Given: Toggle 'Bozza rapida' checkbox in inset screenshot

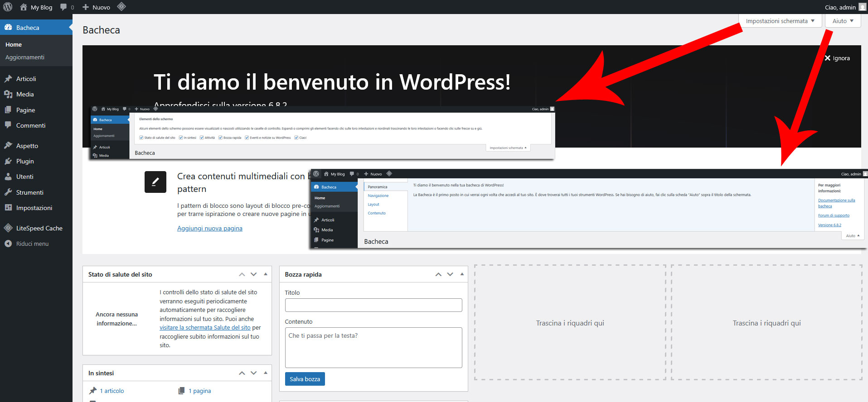Looking at the screenshot, I should 220,138.
